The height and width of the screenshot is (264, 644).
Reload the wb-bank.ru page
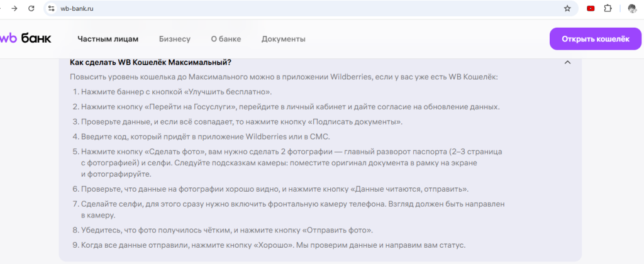pyautogui.click(x=31, y=8)
